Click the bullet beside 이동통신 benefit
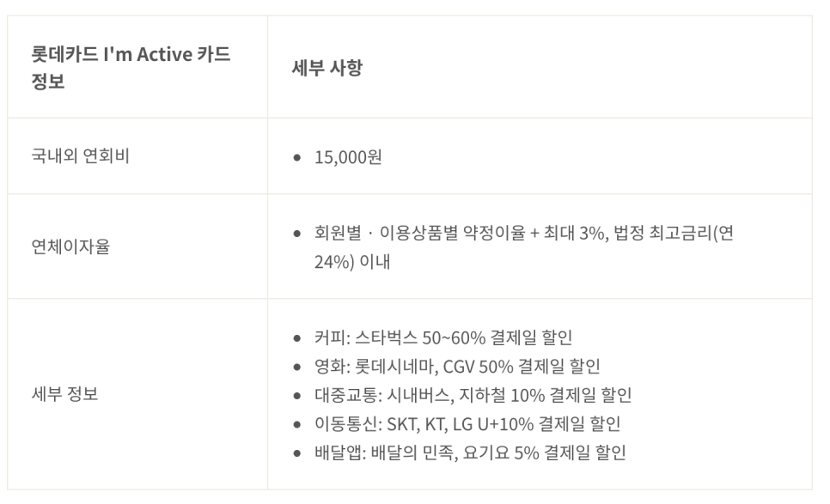 (297, 424)
